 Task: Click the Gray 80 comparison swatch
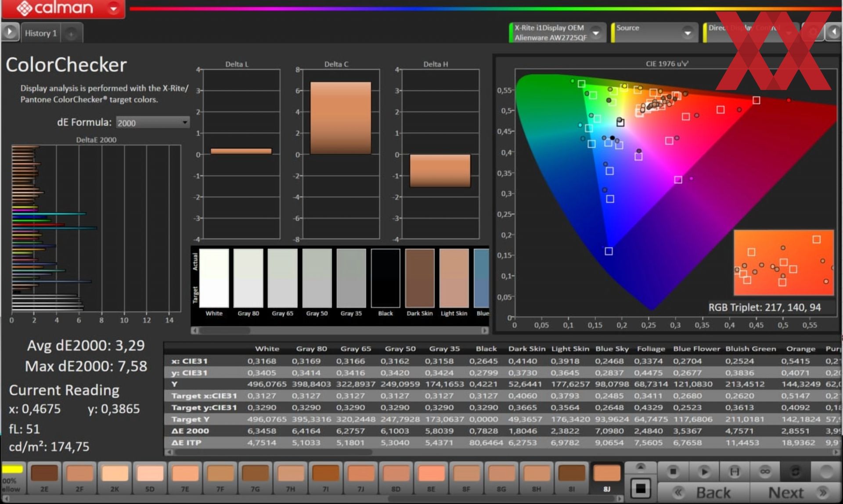point(249,278)
